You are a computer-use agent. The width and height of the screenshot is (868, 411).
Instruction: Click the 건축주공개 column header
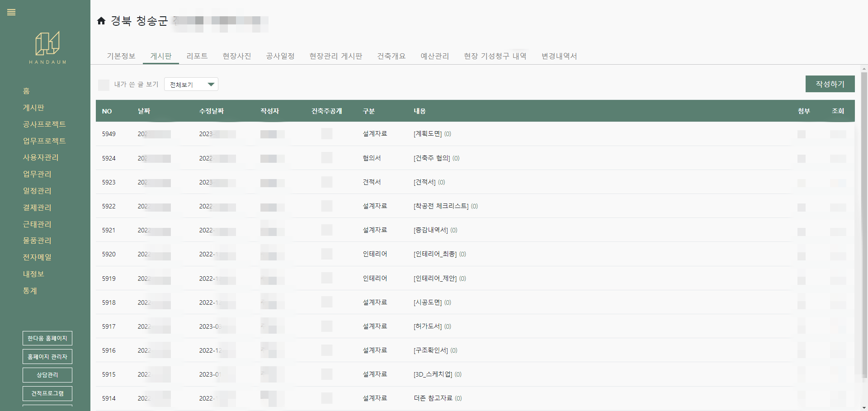tap(327, 111)
